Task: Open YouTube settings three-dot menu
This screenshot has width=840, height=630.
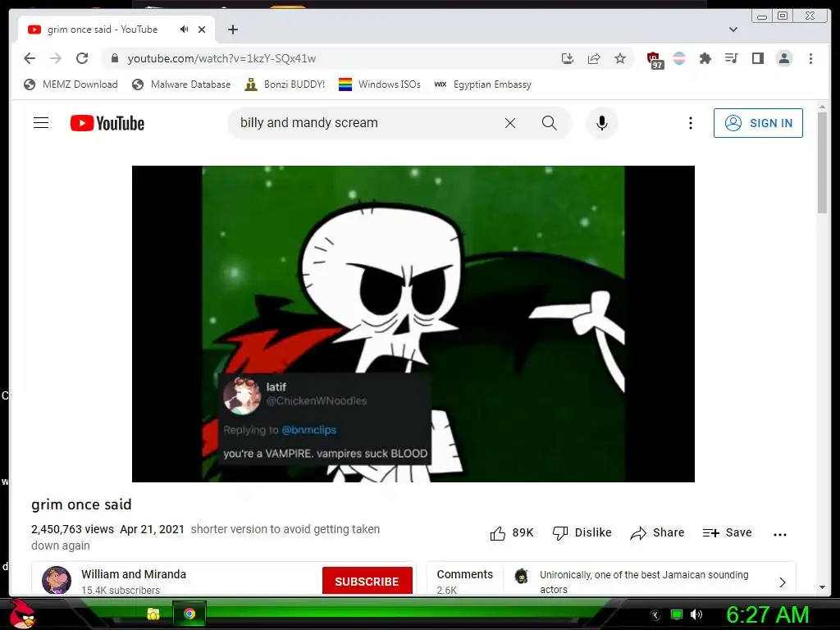Action: pos(691,123)
